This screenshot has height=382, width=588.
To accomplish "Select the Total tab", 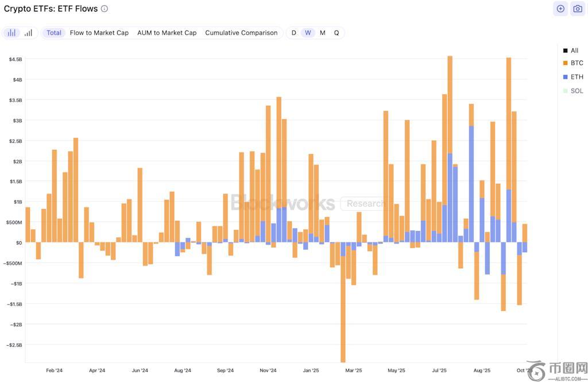I will [x=54, y=33].
